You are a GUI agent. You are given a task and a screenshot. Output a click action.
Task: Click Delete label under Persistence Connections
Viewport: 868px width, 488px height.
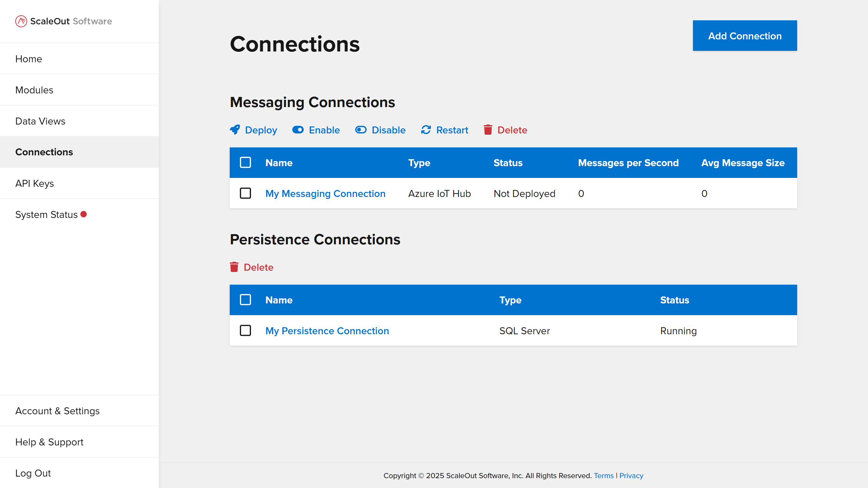pyautogui.click(x=258, y=267)
